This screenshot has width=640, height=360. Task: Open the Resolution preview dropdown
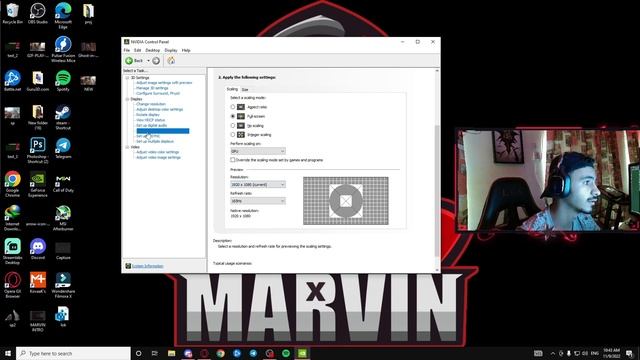(258, 184)
